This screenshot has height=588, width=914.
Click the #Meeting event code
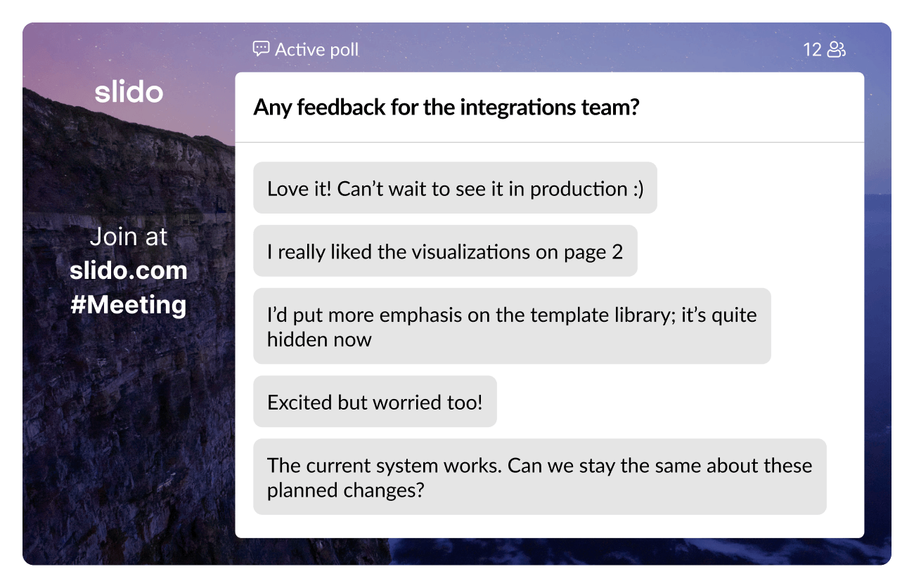pos(129,305)
